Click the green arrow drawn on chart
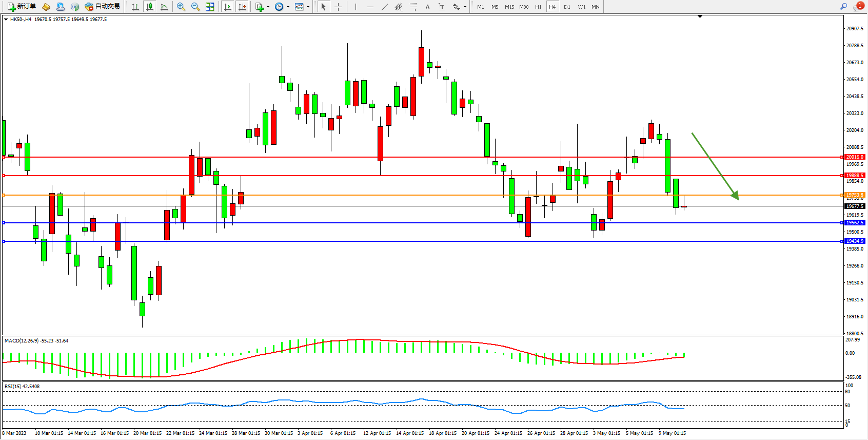This screenshot has height=440, width=868. [x=715, y=165]
